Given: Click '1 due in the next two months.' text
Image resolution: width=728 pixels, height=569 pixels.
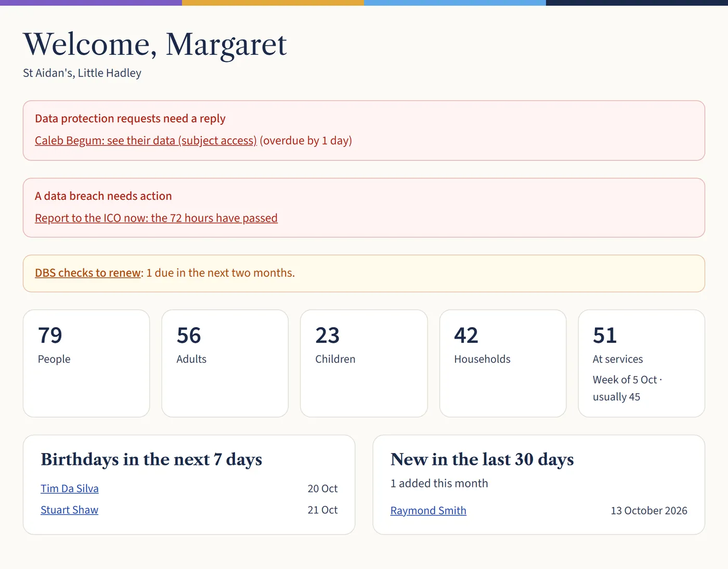Looking at the screenshot, I should pyautogui.click(x=220, y=273).
